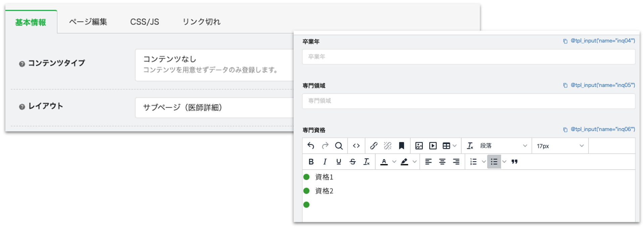644x228 pixels.
Task: Open the source code view icon
Action: pyautogui.click(x=356, y=146)
